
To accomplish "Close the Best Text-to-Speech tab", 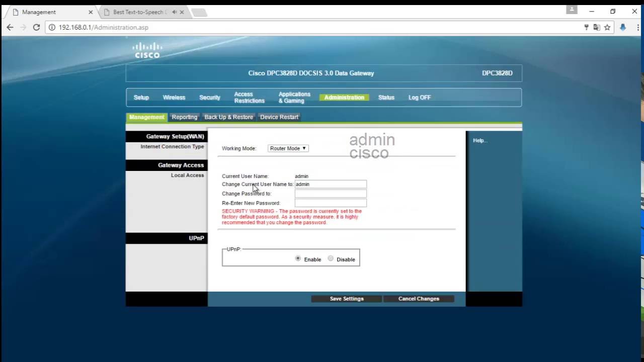I will [x=182, y=12].
